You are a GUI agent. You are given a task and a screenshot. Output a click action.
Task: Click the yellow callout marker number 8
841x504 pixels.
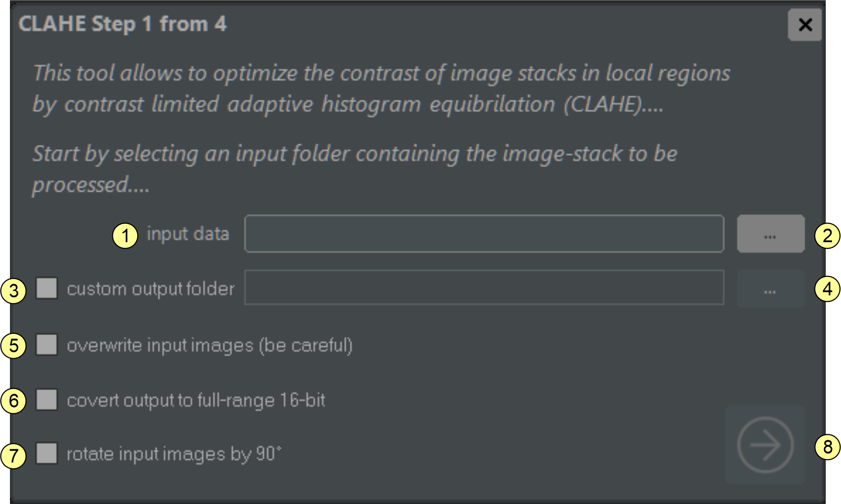pyautogui.click(x=827, y=447)
